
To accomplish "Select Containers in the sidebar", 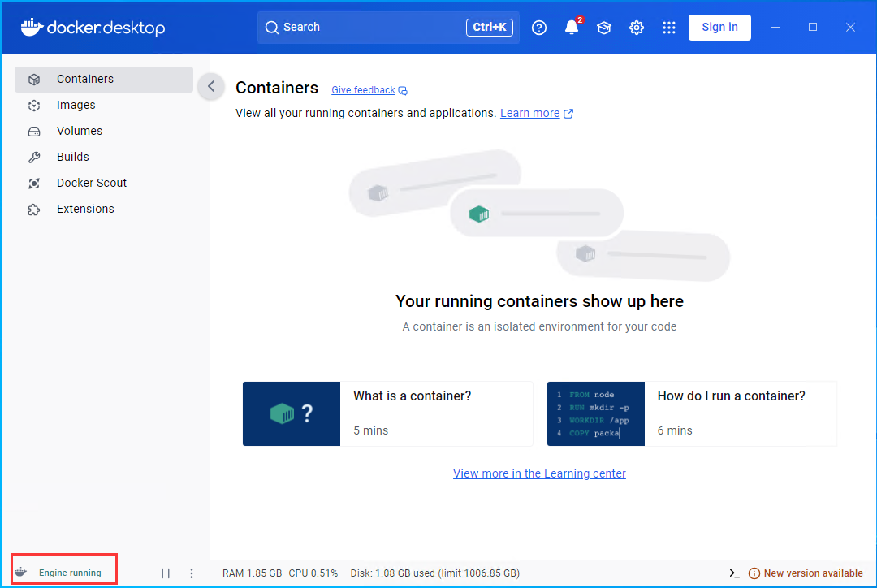I will point(104,79).
